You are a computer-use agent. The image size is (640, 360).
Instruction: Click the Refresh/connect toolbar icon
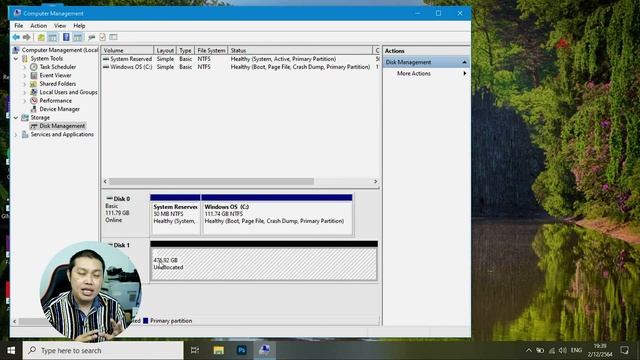(92, 38)
